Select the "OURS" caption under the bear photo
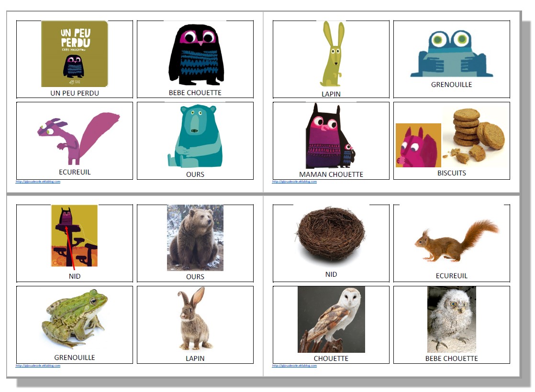Viewport: 535px width, 392px height. pos(195,277)
